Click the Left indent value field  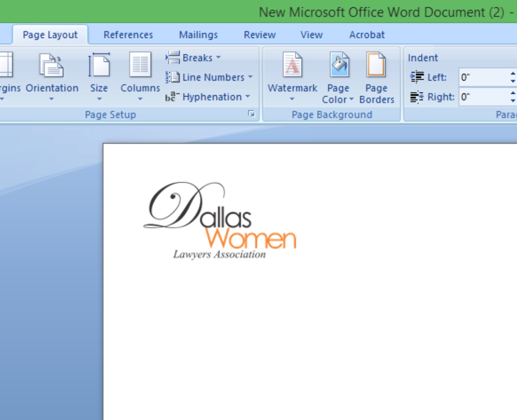(x=484, y=78)
